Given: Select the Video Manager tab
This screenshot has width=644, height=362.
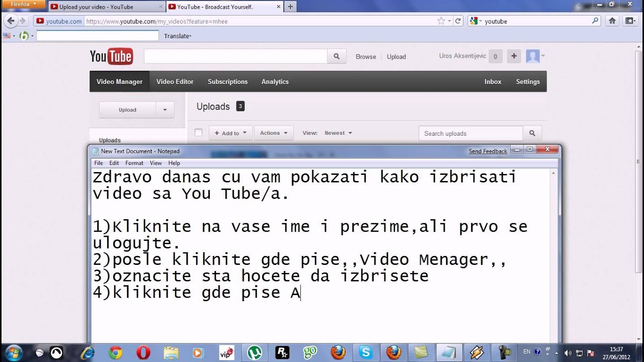Looking at the screenshot, I should pos(119,81).
